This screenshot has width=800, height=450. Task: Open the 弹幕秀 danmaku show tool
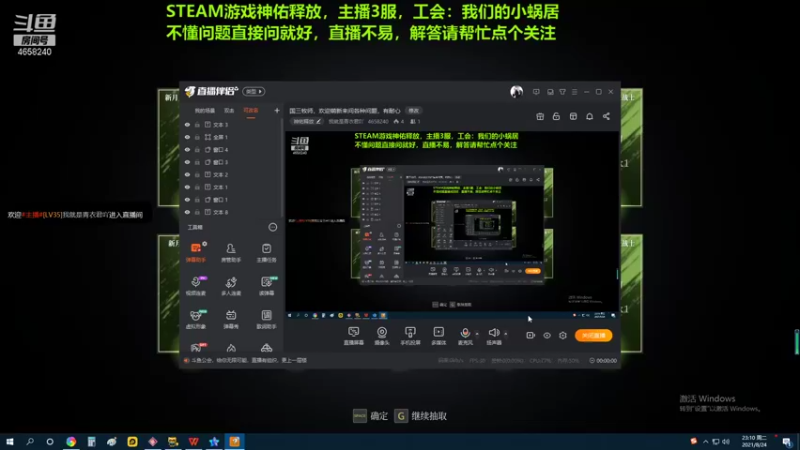(x=231, y=319)
